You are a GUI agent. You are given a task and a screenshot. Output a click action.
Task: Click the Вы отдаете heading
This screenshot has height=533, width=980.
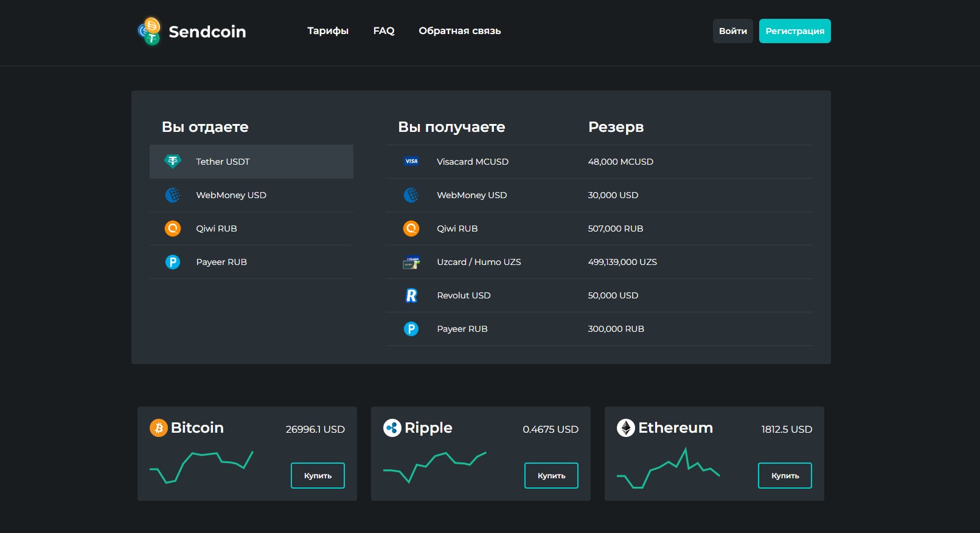point(205,127)
